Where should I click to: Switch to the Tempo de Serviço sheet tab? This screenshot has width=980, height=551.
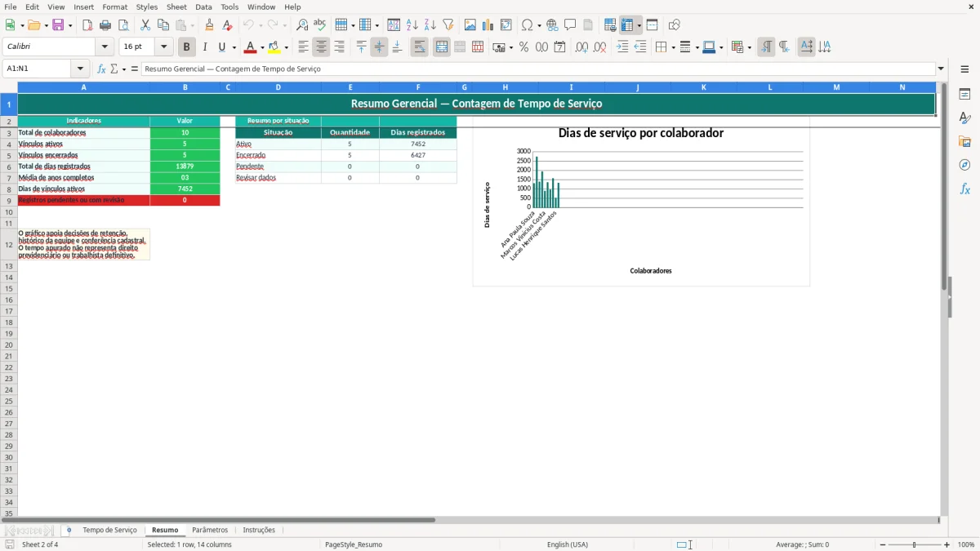coord(109,531)
